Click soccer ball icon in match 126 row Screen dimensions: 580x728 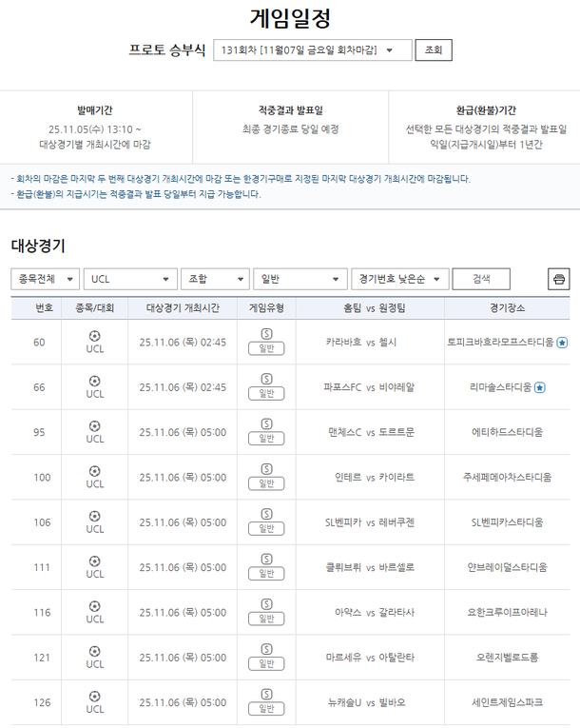94,696
